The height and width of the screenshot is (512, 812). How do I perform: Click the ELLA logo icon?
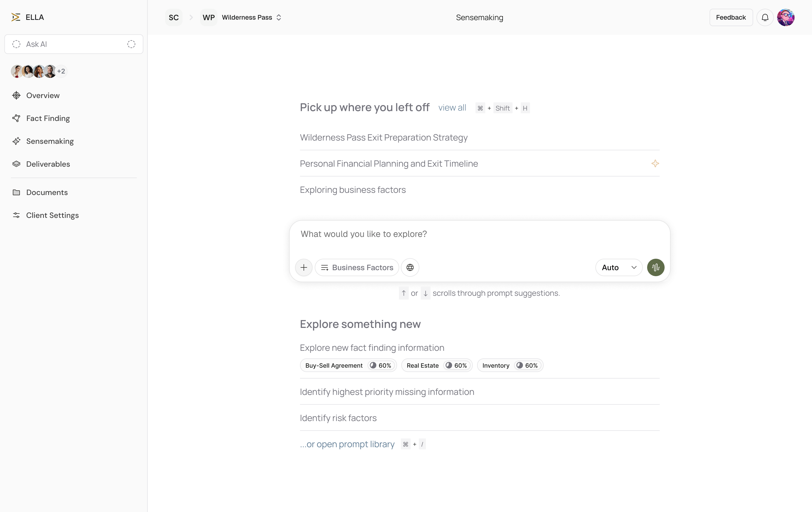pyautogui.click(x=16, y=17)
